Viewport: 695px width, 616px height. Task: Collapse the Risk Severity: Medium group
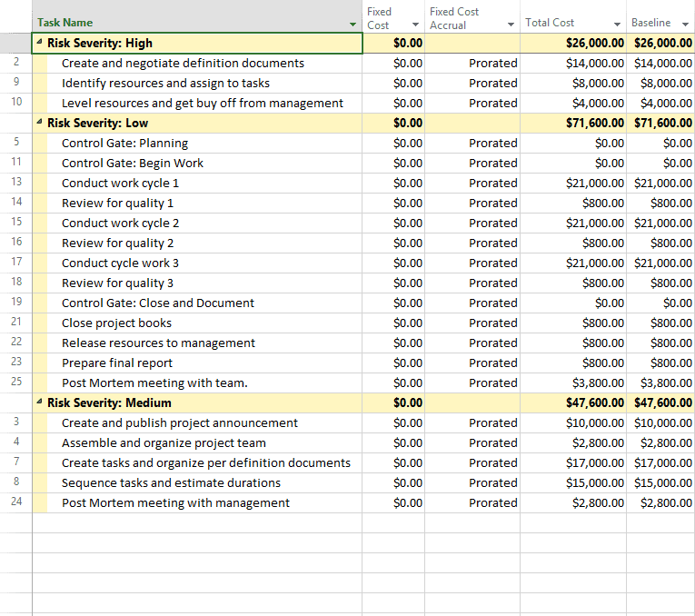point(39,401)
